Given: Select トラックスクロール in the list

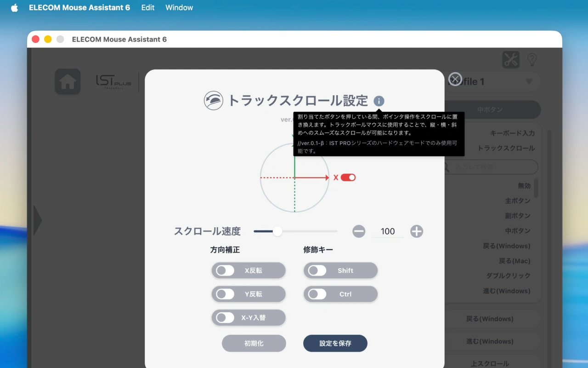Looking at the screenshot, I should [506, 148].
